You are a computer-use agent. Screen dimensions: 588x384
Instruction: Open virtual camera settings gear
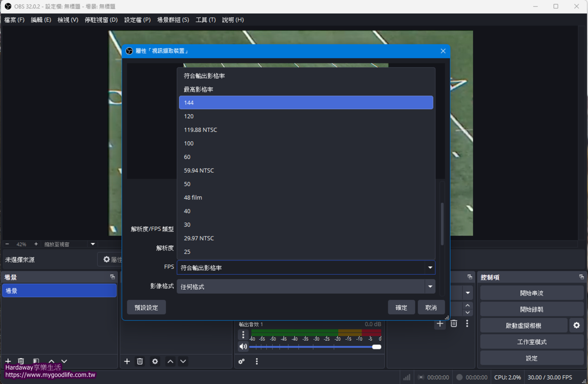coord(576,325)
